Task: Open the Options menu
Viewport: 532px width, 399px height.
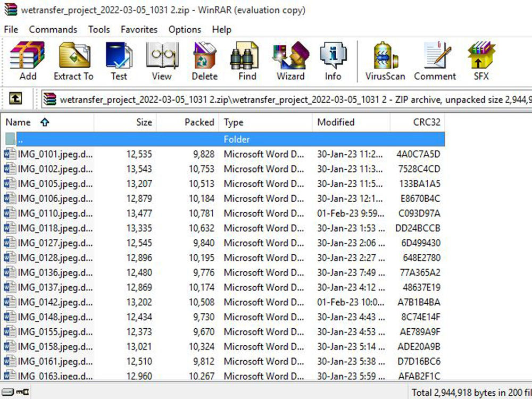Action: pyautogui.click(x=185, y=29)
